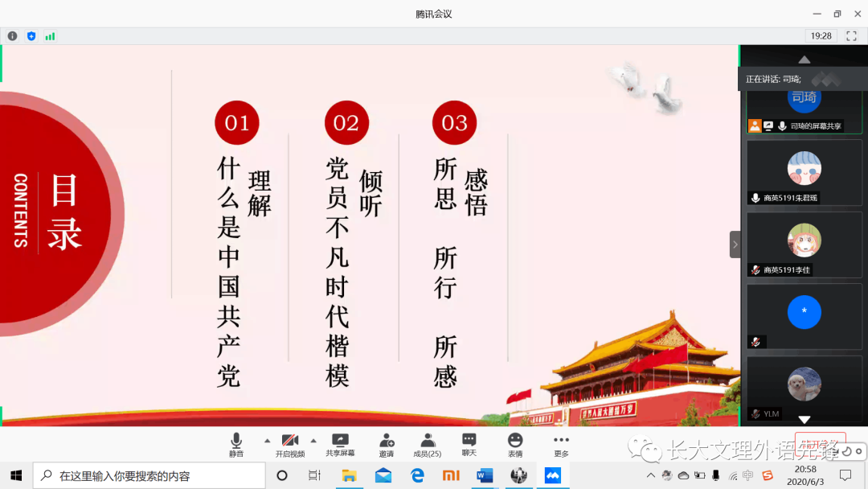This screenshot has height=489, width=868.
Task: Open audio options arrow beside 静音
Action: (267, 440)
